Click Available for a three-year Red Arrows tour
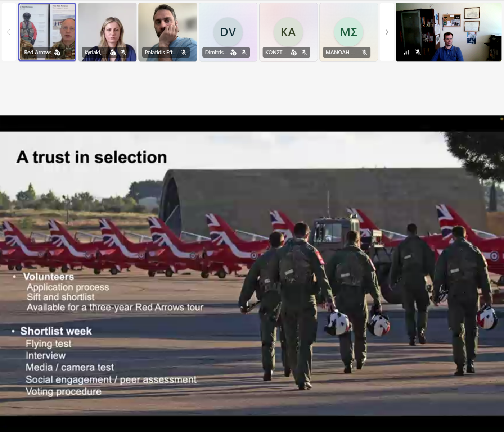 115,307
